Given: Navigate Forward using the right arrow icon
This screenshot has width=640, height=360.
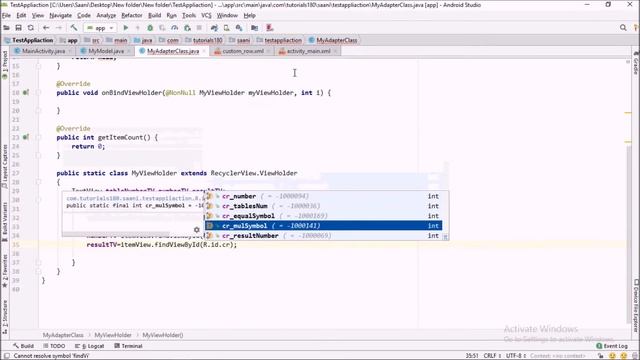Looking at the screenshot, I should click(58, 28).
